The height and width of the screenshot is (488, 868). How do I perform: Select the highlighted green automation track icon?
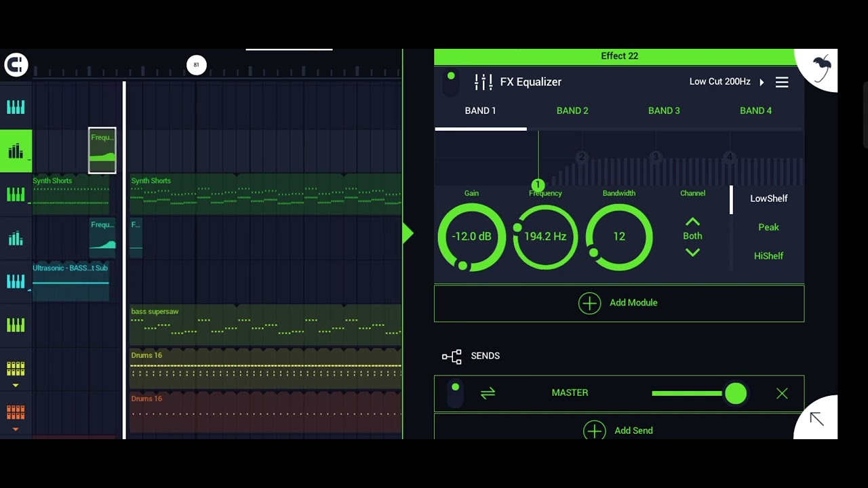coord(16,150)
